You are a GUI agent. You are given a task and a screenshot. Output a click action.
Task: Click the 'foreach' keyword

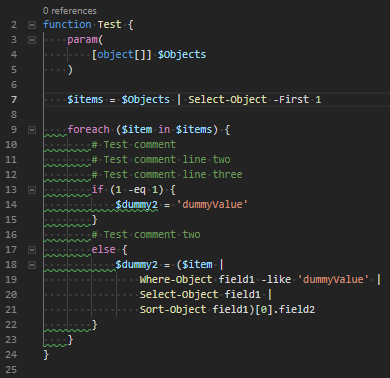[x=88, y=130]
